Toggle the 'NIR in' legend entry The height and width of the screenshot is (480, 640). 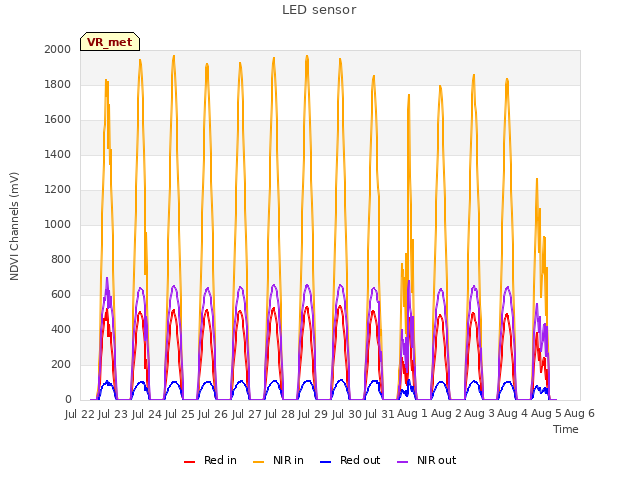[x=278, y=460]
